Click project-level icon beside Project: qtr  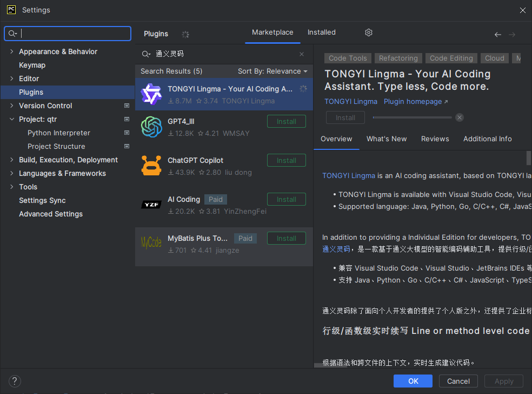click(x=127, y=119)
